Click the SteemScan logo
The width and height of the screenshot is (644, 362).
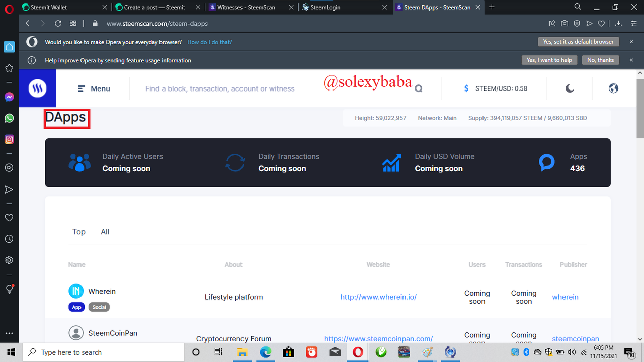(37, 88)
